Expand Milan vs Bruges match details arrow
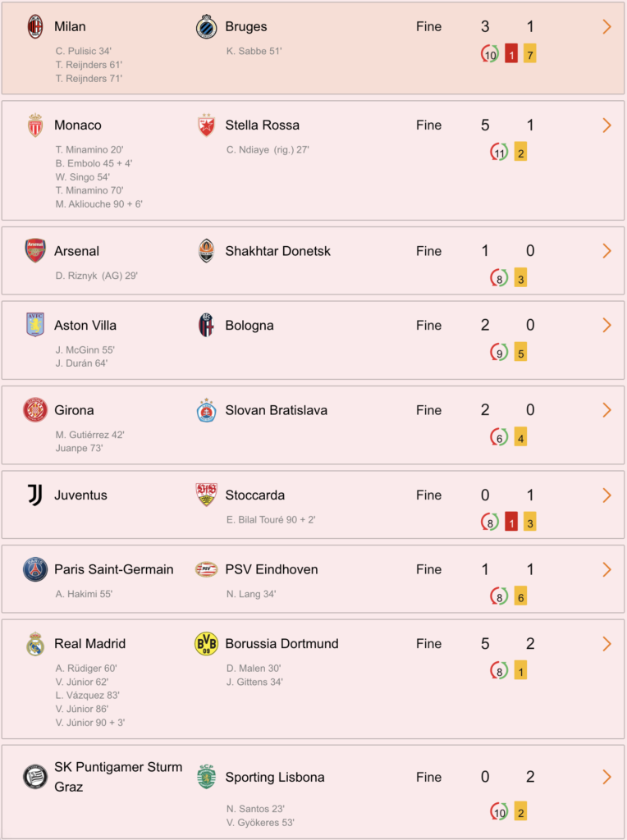Viewport: 627px width, 840px height. pos(606,27)
